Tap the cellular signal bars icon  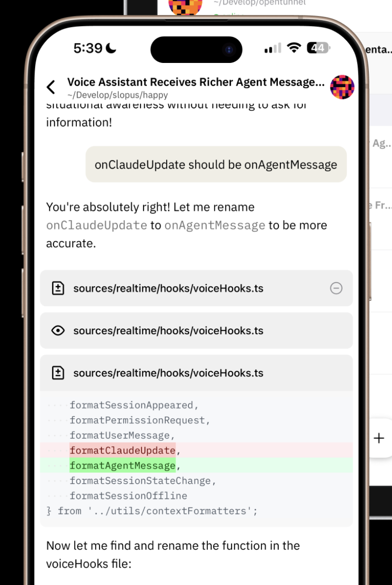point(273,48)
